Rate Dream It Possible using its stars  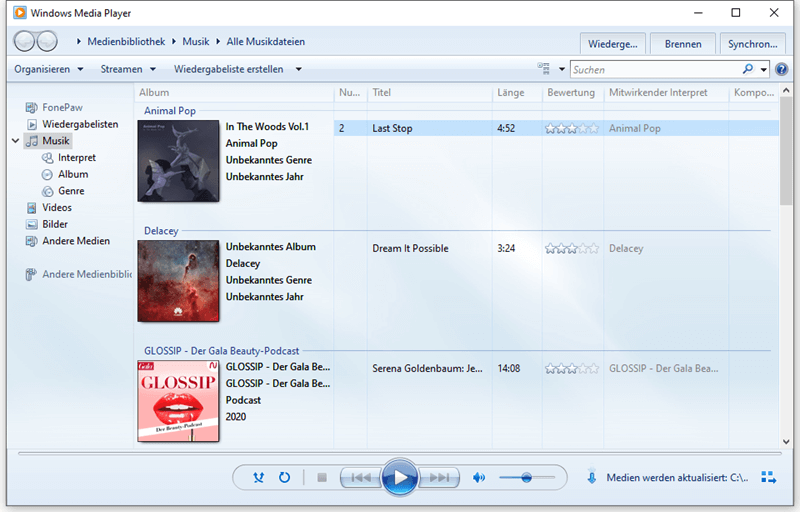[571, 249]
